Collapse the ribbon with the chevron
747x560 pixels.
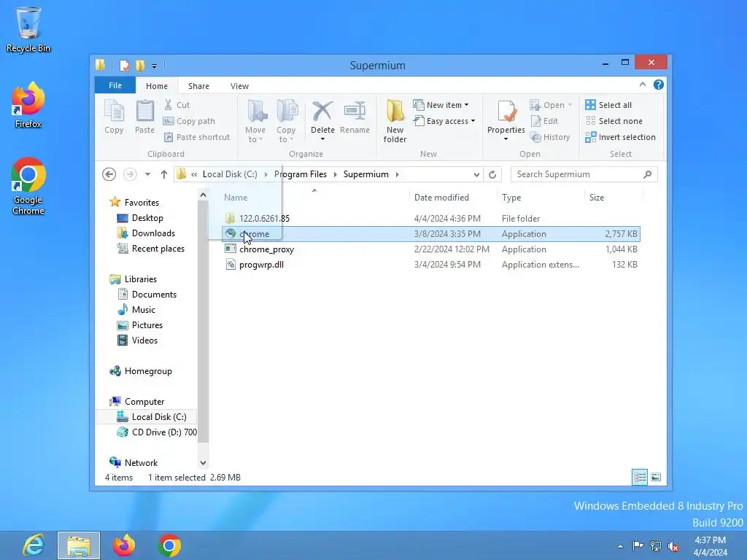(x=642, y=85)
